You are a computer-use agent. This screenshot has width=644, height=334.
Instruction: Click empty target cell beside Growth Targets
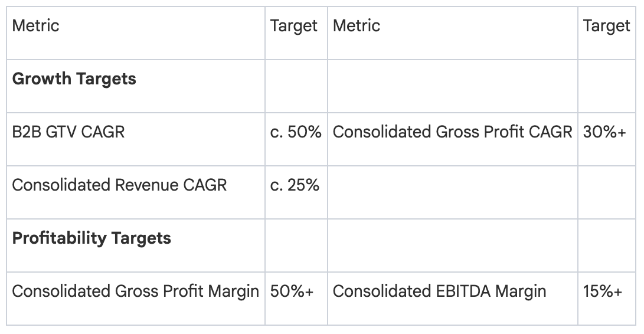coord(296,86)
